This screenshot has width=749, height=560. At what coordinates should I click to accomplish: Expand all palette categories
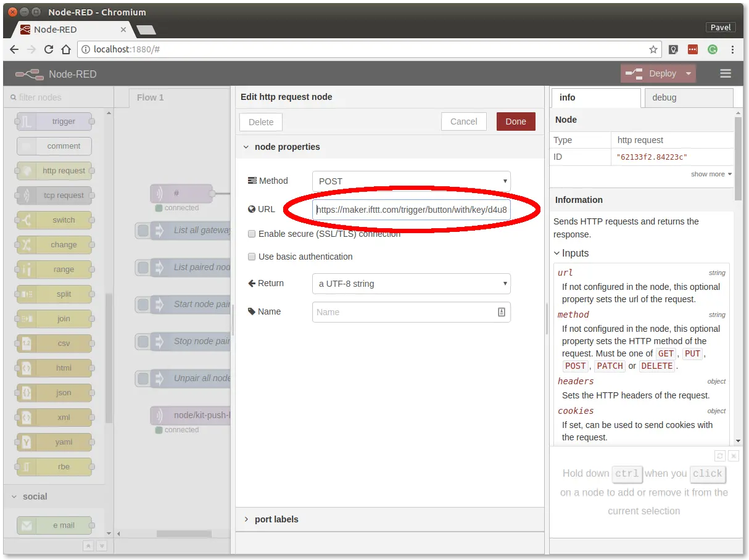[102, 546]
